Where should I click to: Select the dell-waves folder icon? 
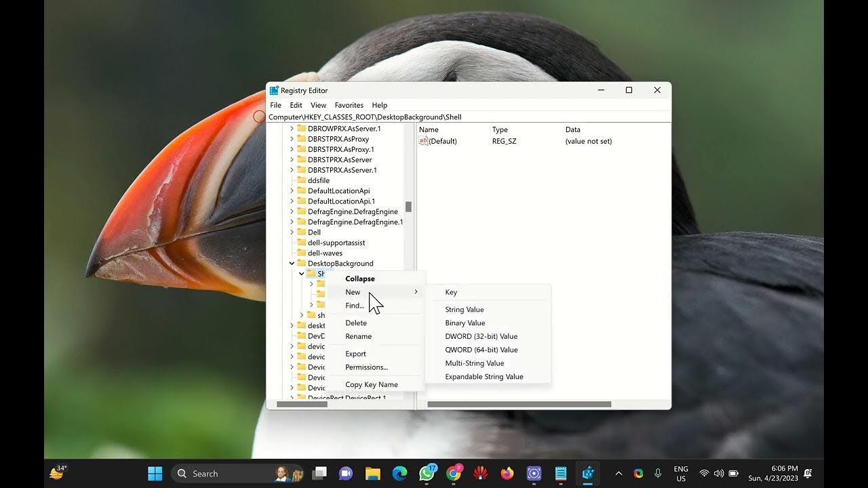[302, 253]
